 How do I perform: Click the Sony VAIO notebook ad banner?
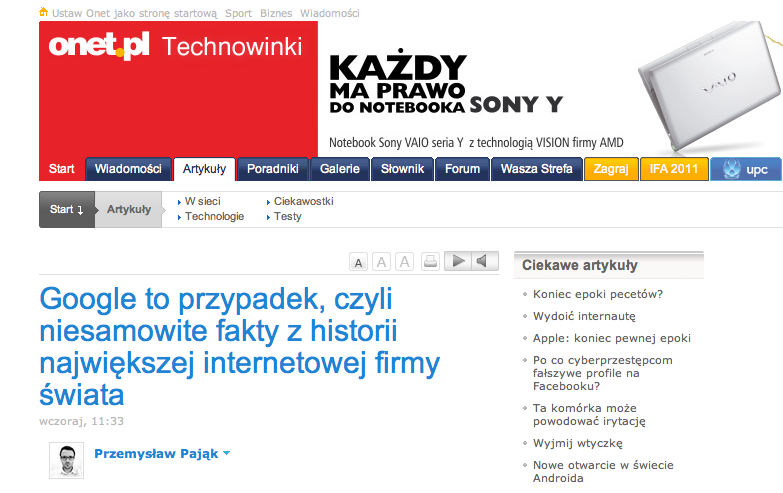549,87
